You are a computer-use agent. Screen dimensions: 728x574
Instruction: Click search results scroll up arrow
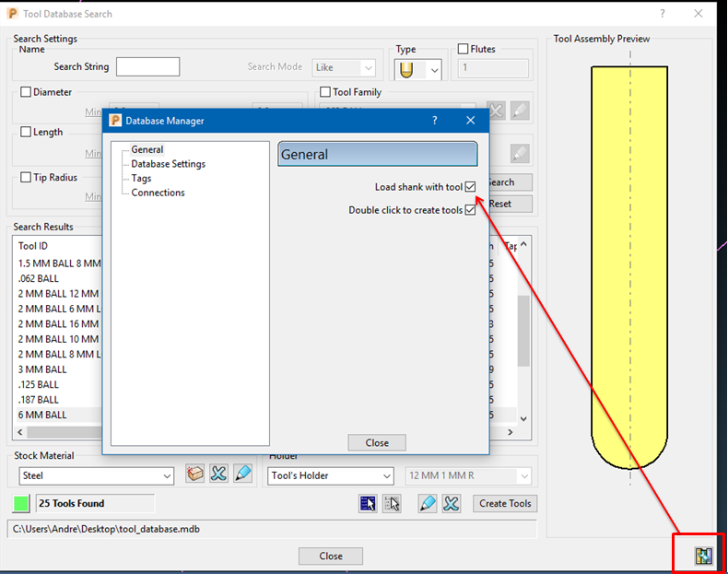coord(523,244)
